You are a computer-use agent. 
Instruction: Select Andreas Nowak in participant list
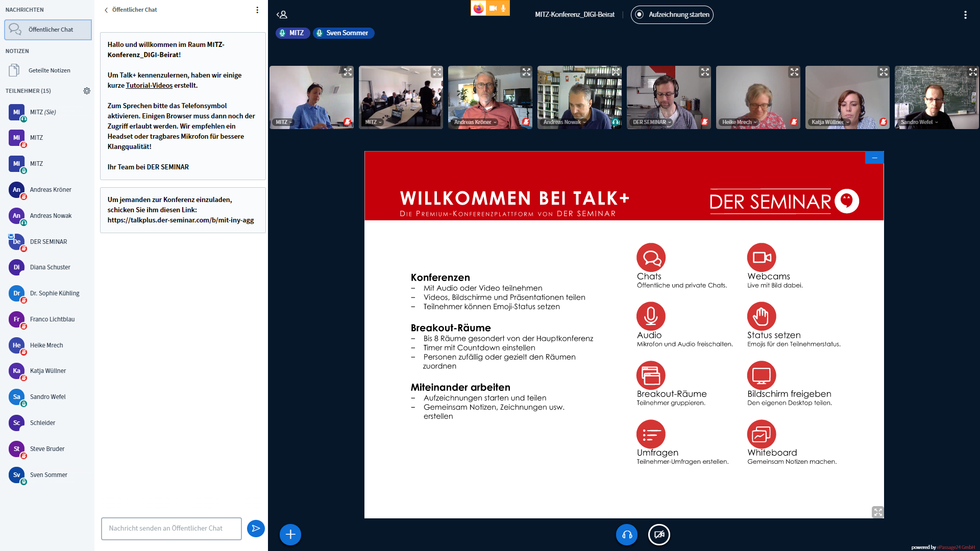click(x=48, y=216)
